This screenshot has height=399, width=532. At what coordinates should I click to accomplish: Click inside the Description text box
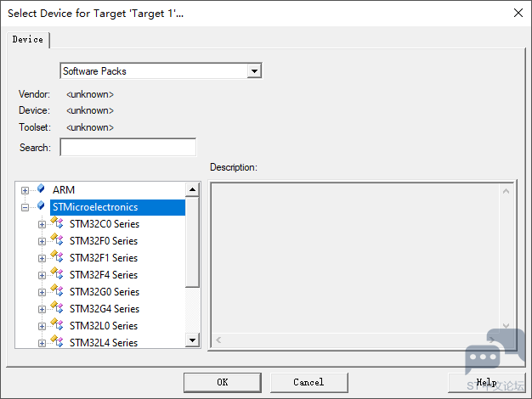pos(355,258)
